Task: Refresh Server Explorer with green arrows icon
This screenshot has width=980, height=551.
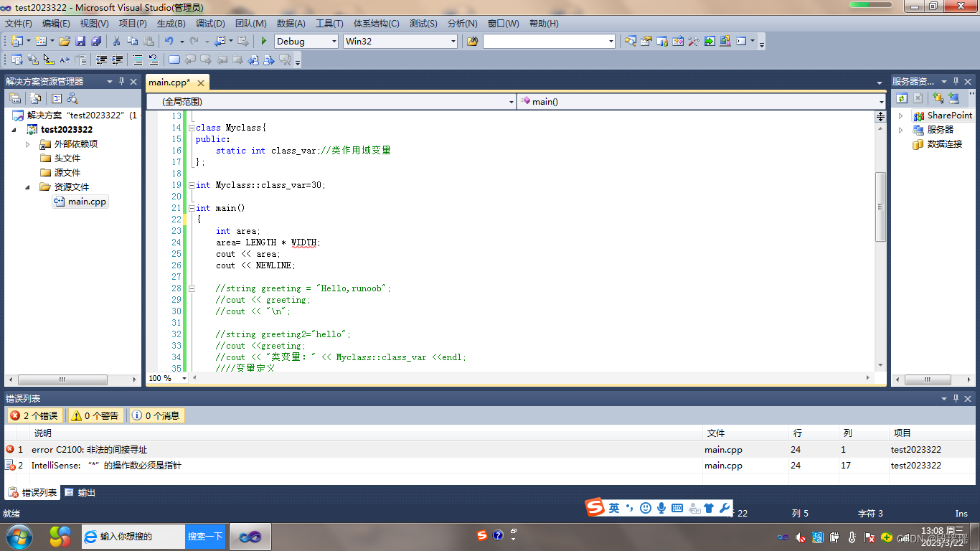Action: (903, 98)
